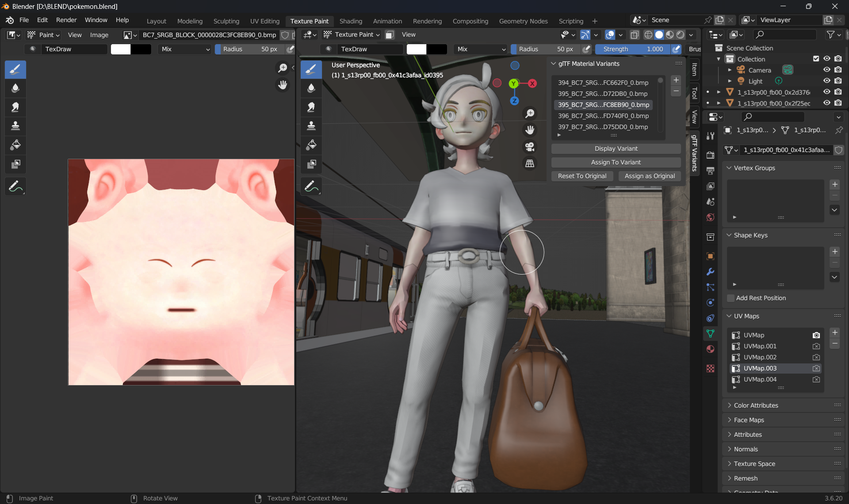Screen dimensions: 849x504
Task: Click Assign as Original button
Action: [x=650, y=176]
